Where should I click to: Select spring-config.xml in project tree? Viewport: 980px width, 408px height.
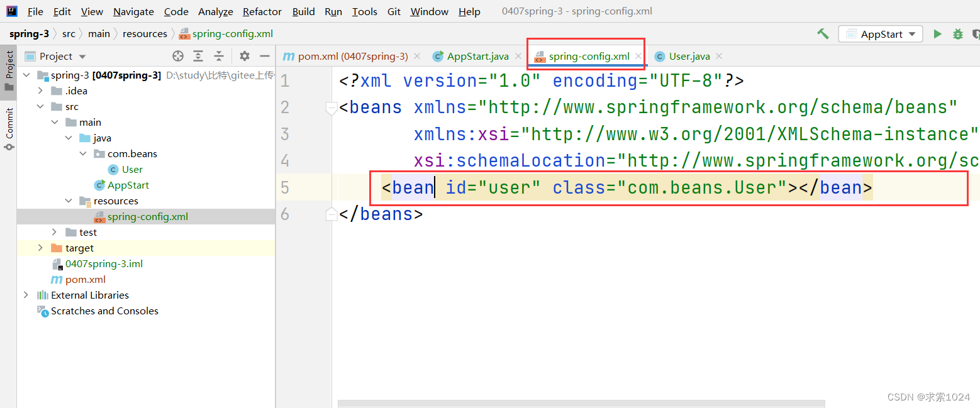(141, 216)
